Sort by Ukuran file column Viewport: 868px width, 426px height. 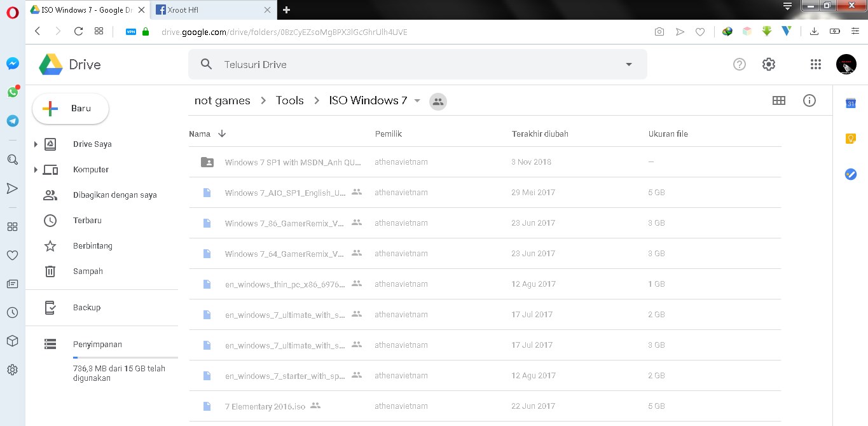(x=668, y=134)
